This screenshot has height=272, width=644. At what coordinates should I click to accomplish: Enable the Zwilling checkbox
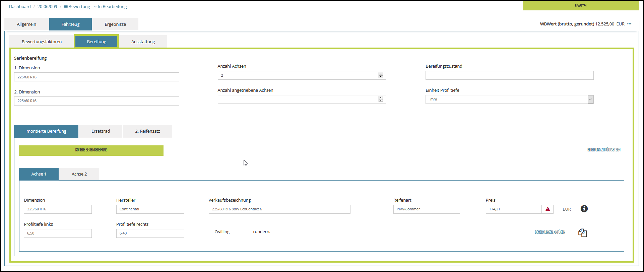click(211, 232)
